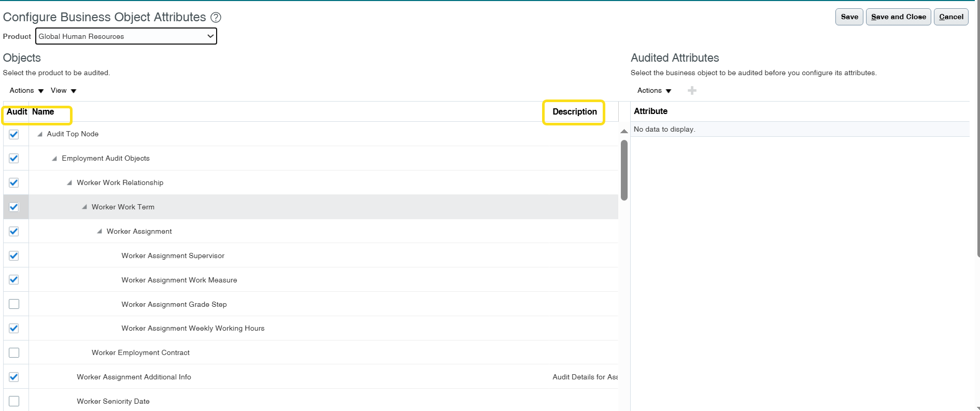Uncheck audit for Worker Assignment Work Measure

pos(14,280)
